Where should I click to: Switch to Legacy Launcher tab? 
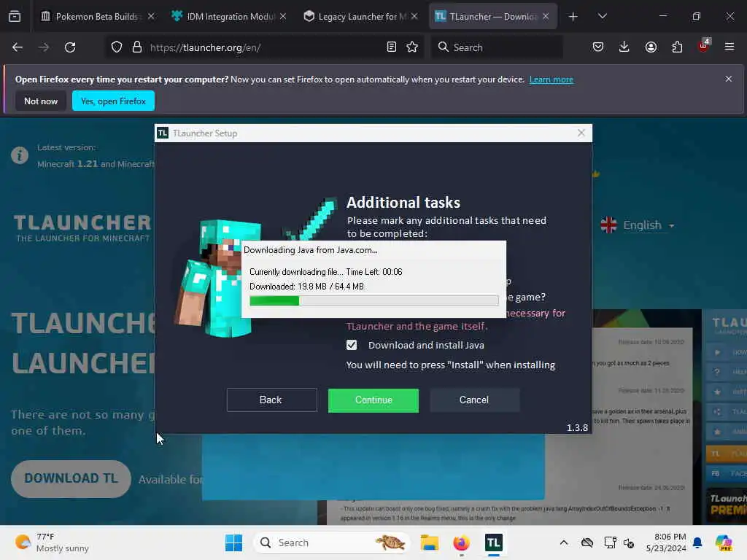[361, 17]
